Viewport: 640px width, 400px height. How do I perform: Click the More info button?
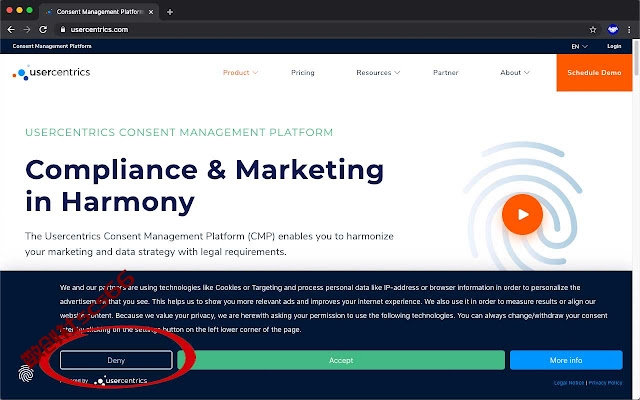tap(566, 360)
